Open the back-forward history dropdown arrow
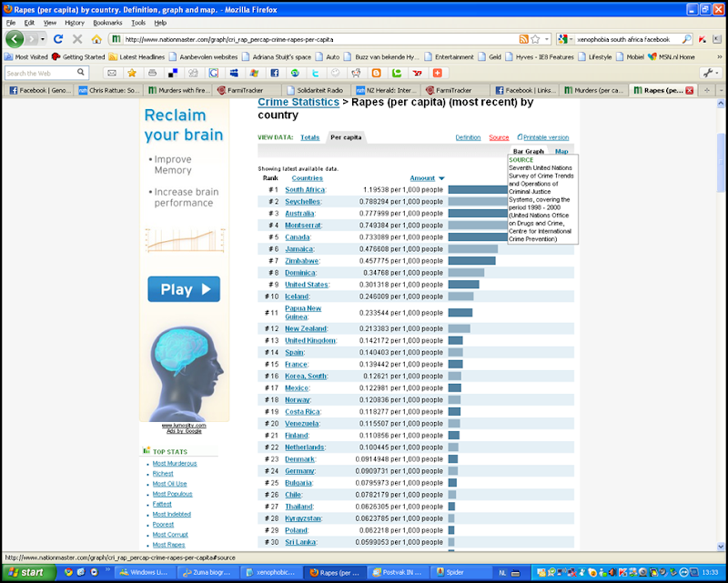 pyautogui.click(x=42, y=39)
